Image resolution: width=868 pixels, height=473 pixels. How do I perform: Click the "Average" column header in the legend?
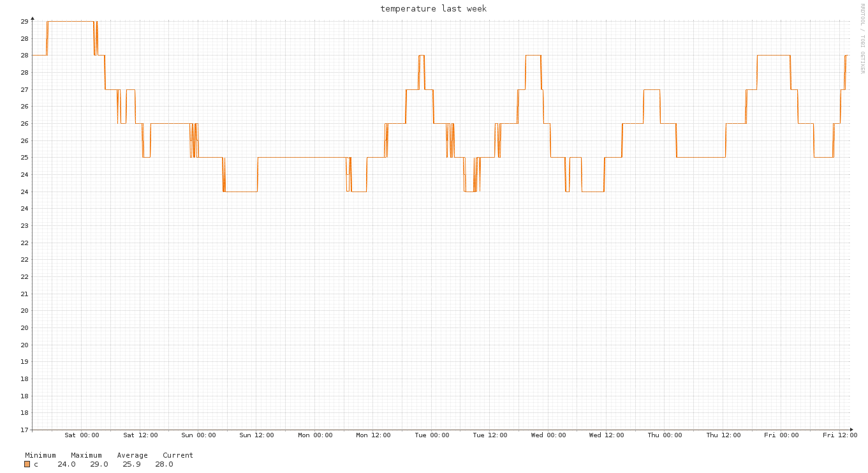click(132, 455)
